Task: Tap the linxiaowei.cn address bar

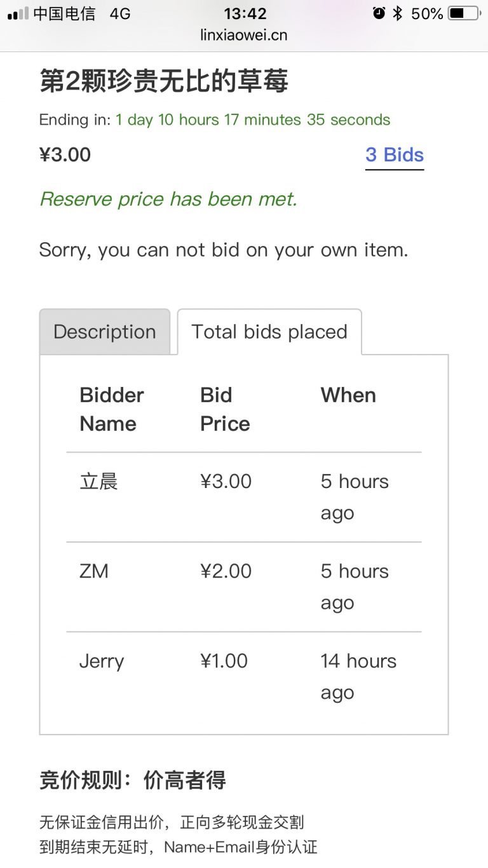Action: (244, 36)
